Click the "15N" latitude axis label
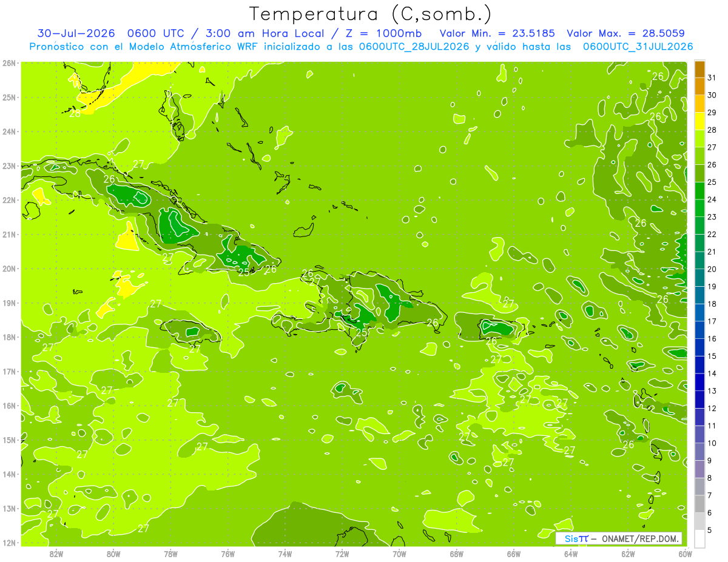The height and width of the screenshot is (562, 728). pyautogui.click(x=10, y=440)
